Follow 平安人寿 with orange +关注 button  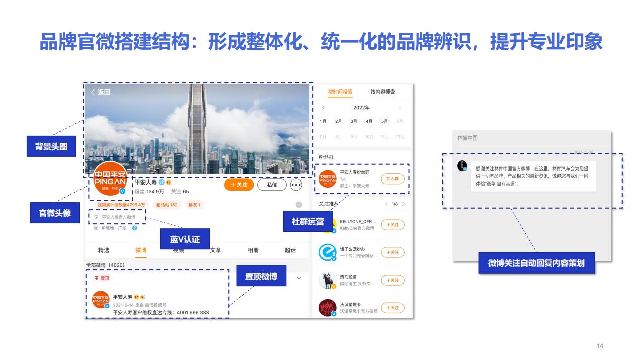[x=239, y=185]
